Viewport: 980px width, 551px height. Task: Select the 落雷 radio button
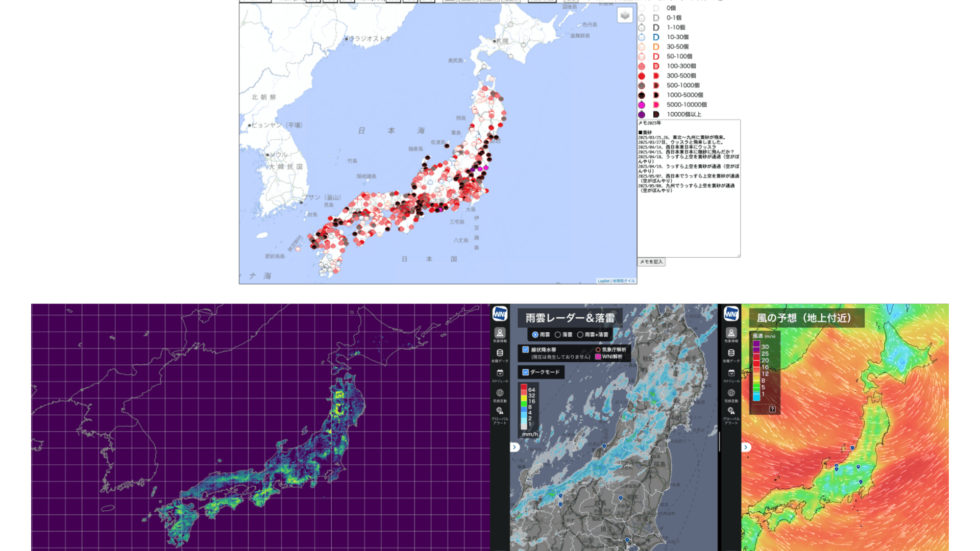558,335
